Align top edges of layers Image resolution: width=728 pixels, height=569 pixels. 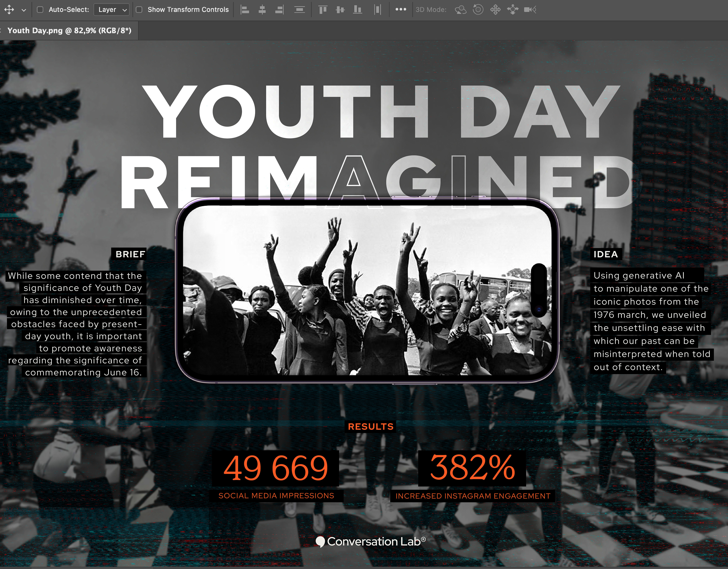pos(322,10)
